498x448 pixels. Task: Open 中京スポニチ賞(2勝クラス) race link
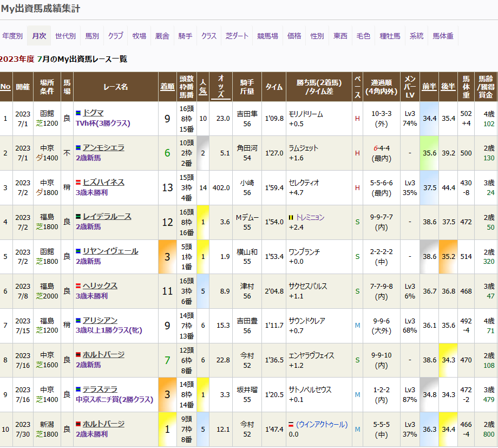click(114, 400)
